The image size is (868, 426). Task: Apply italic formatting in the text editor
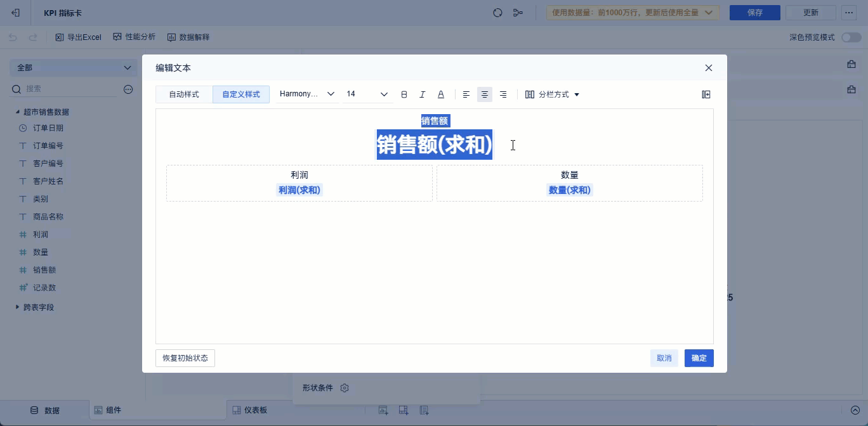[422, 94]
